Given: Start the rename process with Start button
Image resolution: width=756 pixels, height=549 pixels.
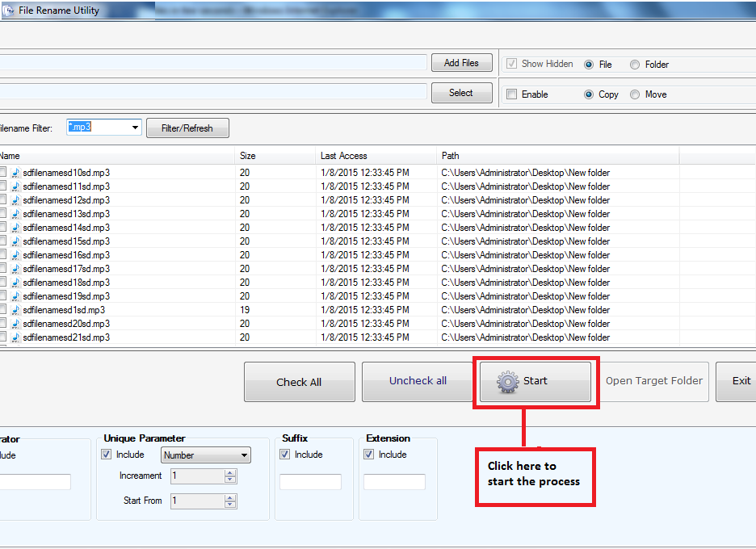Looking at the screenshot, I should click(535, 381).
